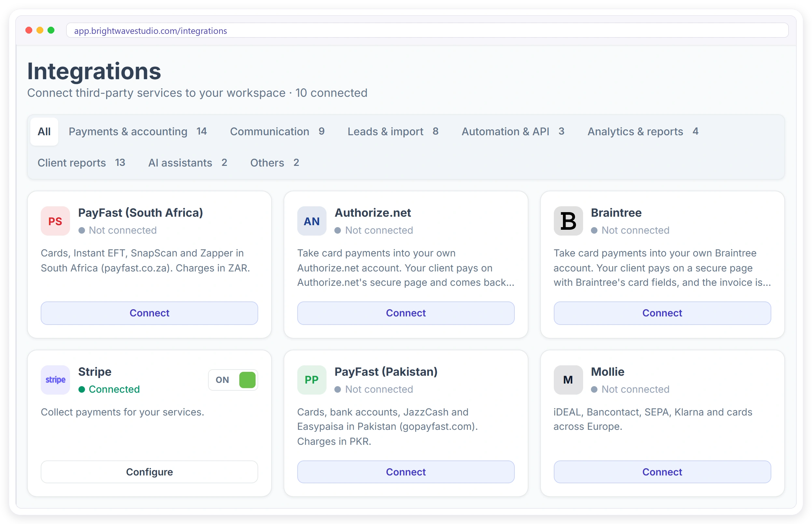Open the Leads & import tab
Viewport: 812px width, 524px height.
(x=393, y=132)
